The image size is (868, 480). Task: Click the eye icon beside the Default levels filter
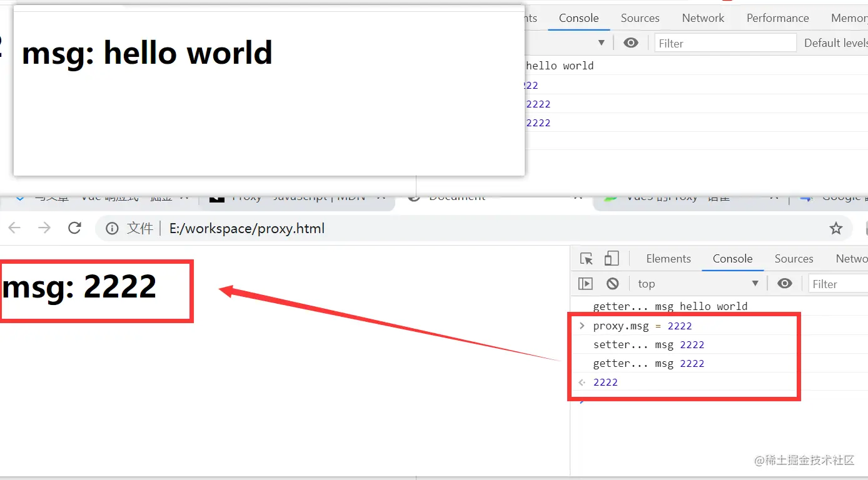pyautogui.click(x=631, y=42)
